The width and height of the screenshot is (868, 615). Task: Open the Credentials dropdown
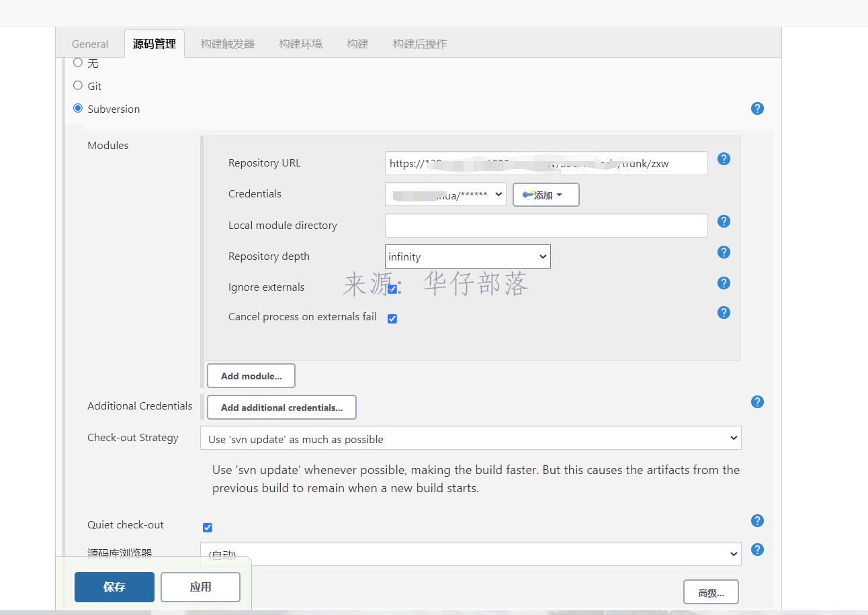tap(446, 195)
